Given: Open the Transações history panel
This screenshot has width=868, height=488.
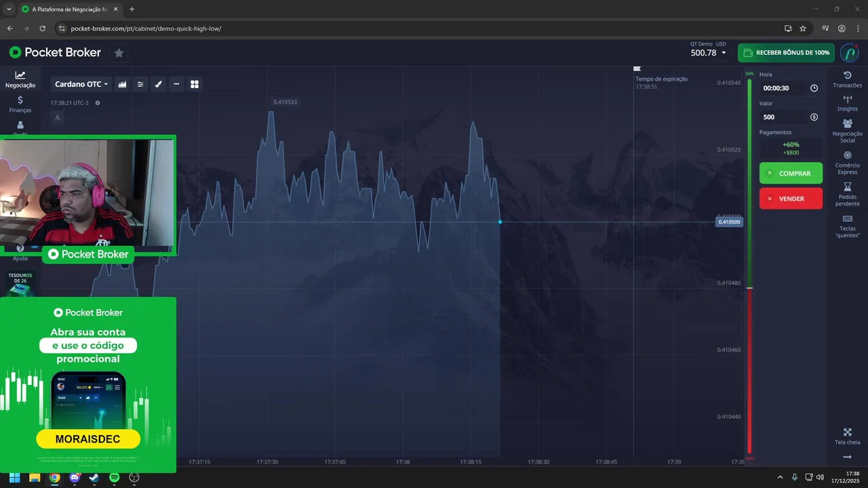Looking at the screenshot, I should tap(847, 79).
